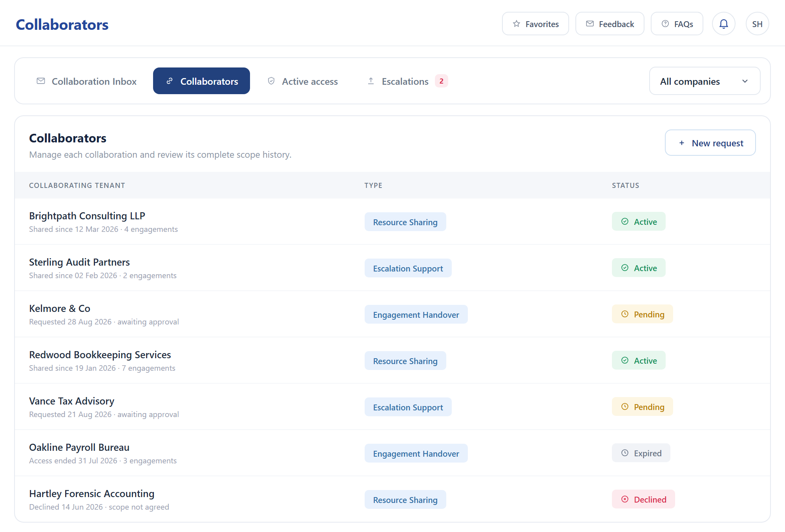Click Hartley's Resource Sharing type tag
This screenshot has height=532, width=785.
pos(405,500)
